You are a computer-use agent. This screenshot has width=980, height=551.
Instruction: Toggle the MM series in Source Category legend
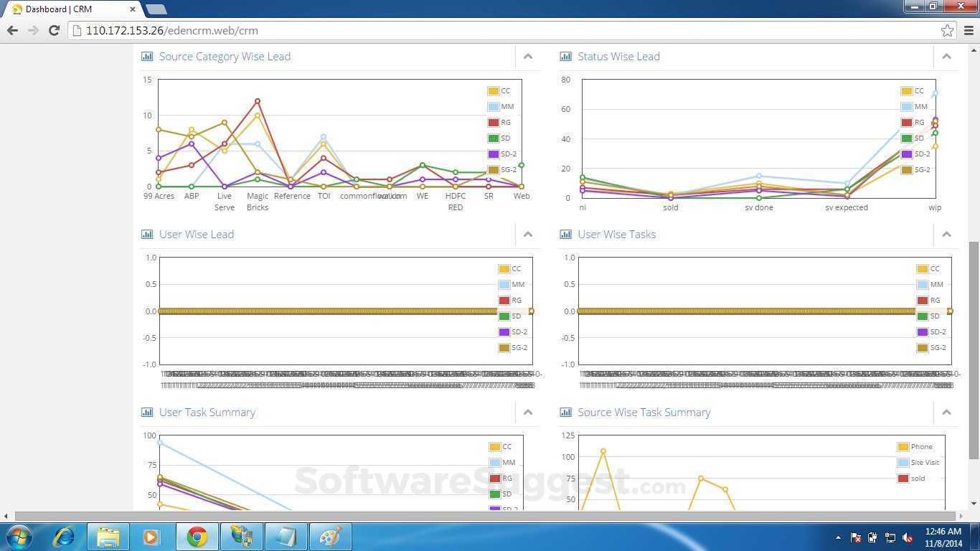click(x=501, y=107)
